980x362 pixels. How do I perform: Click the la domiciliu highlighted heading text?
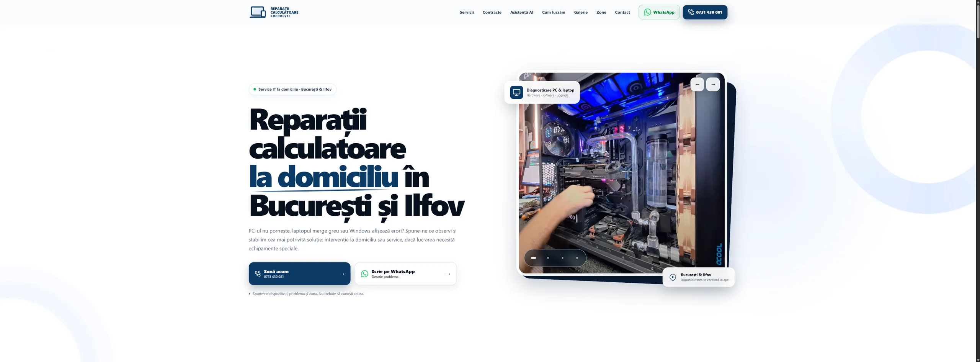tap(323, 177)
